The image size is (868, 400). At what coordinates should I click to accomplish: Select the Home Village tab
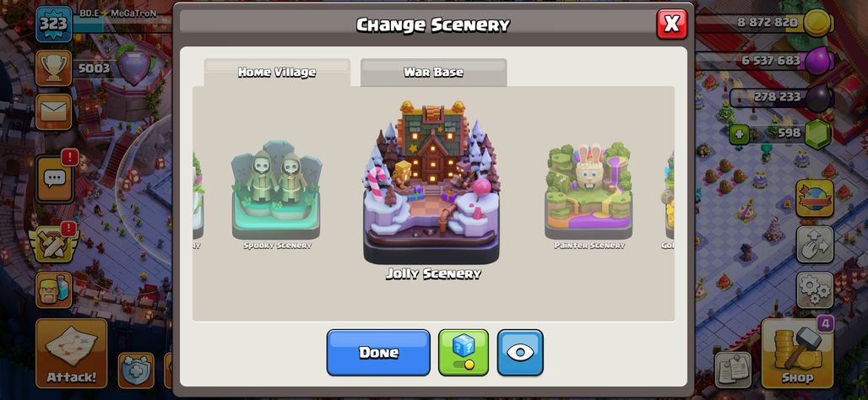(277, 73)
